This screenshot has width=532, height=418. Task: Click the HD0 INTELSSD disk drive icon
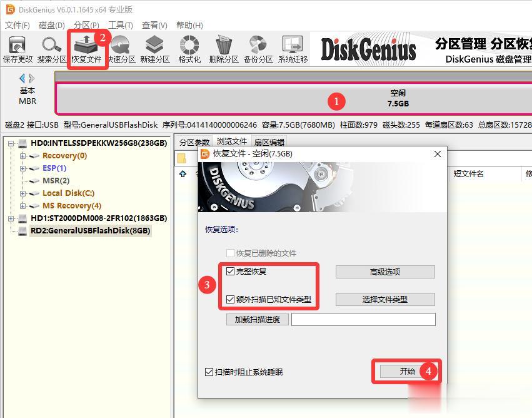[x=23, y=143]
